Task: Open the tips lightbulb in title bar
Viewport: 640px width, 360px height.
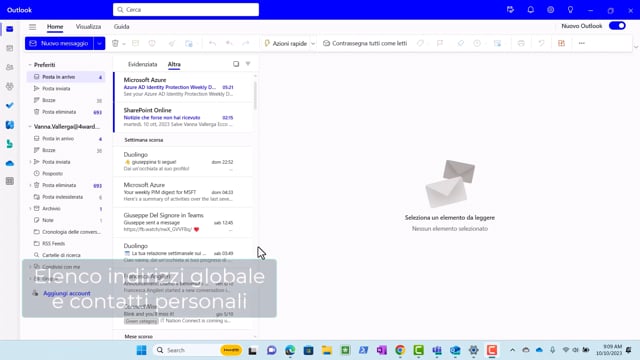Action: 570,10
